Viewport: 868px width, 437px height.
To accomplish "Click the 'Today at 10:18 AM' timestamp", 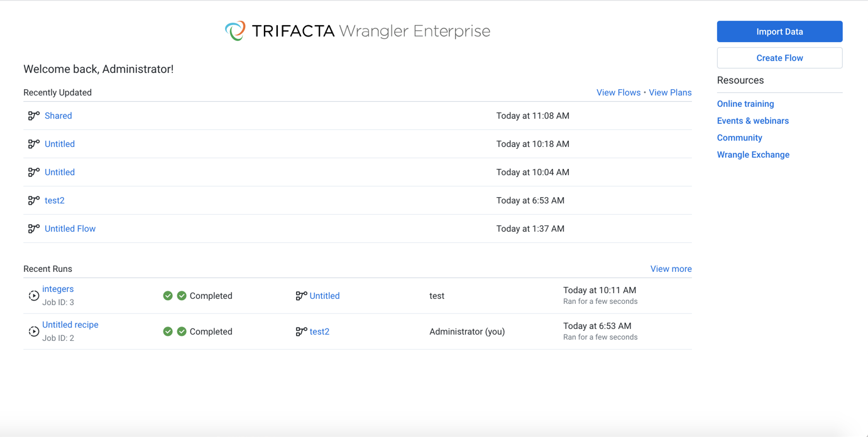I will [x=533, y=144].
